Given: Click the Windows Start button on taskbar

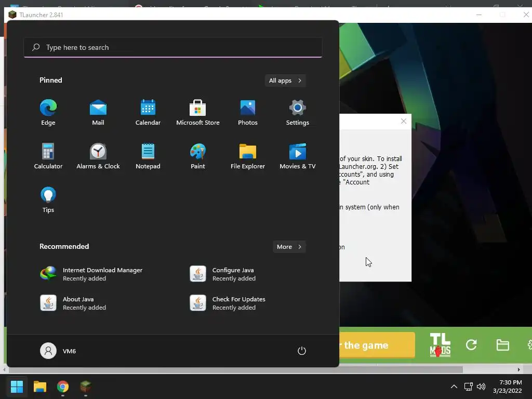Looking at the screenshot, I should pyautogui.click(x=17, y=387).
